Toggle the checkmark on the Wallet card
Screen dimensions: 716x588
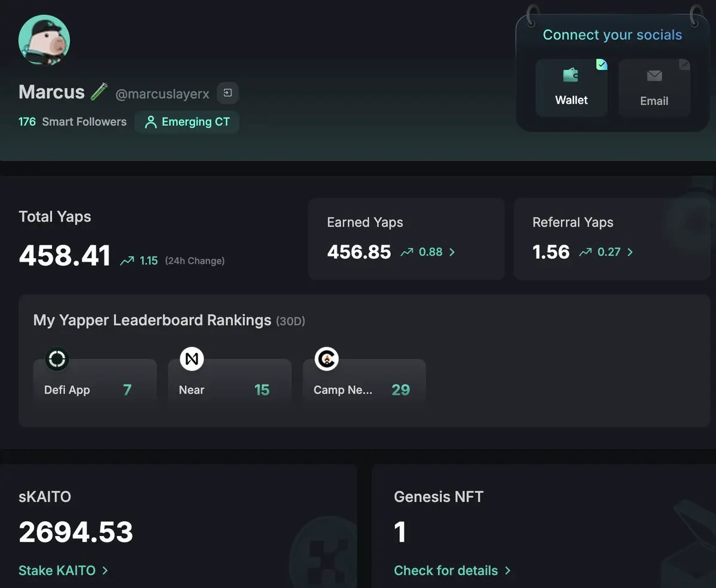(x=601, y=64)
